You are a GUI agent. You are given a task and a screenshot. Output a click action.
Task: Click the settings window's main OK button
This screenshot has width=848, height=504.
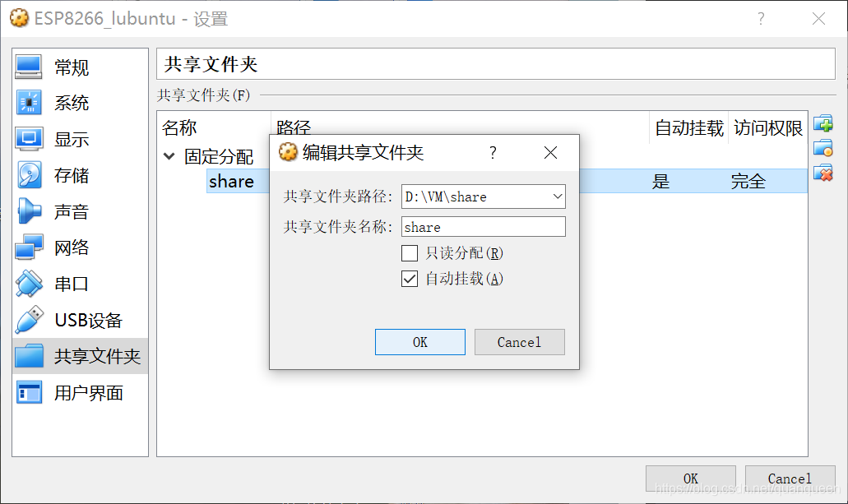pyautogui.click(x=691, y=479)
